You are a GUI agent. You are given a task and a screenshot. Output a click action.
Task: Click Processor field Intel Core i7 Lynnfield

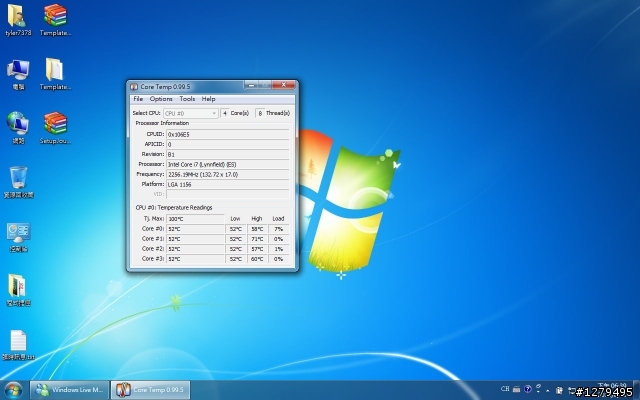pos(228,164)
